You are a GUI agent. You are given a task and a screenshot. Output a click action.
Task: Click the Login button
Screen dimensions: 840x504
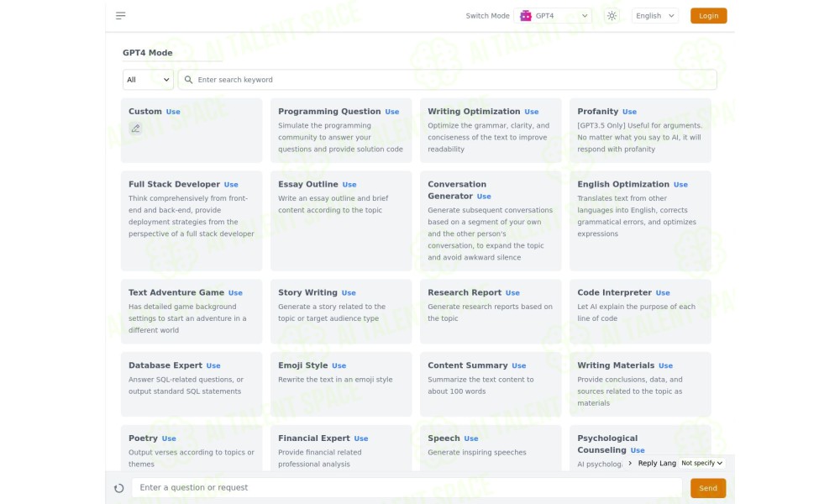(x=708, y=15)
